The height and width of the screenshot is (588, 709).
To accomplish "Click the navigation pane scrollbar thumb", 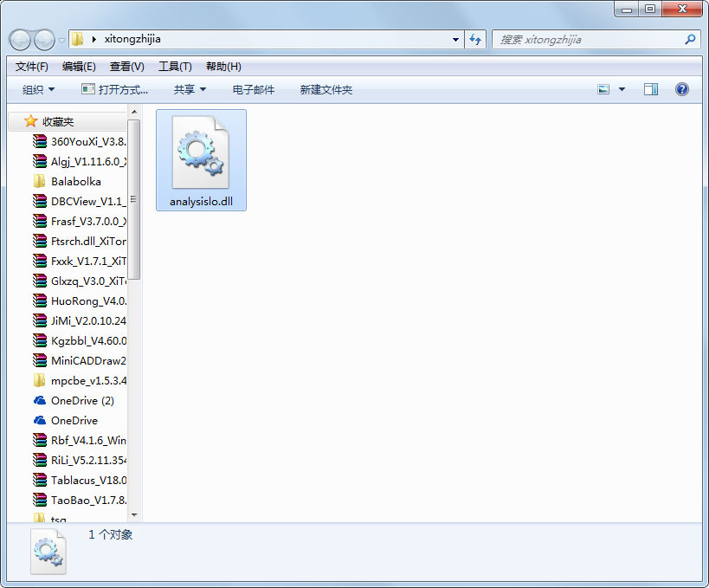I will click(134, 199).
